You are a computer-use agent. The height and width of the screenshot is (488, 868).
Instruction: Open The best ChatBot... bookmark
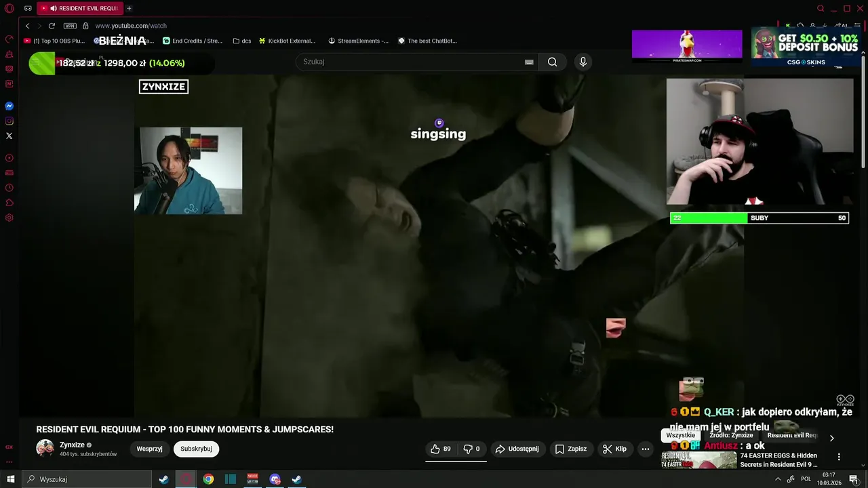[x=427, y=41]
